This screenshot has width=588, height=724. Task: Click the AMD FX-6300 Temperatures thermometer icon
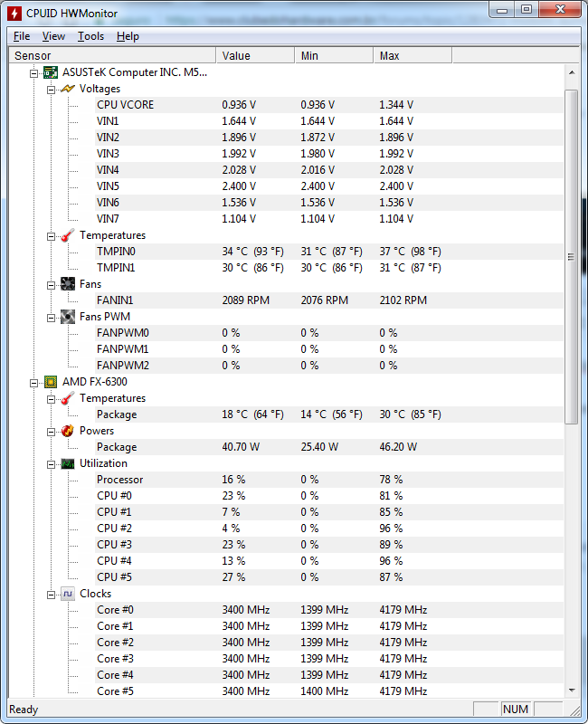[x=67, y=398]
